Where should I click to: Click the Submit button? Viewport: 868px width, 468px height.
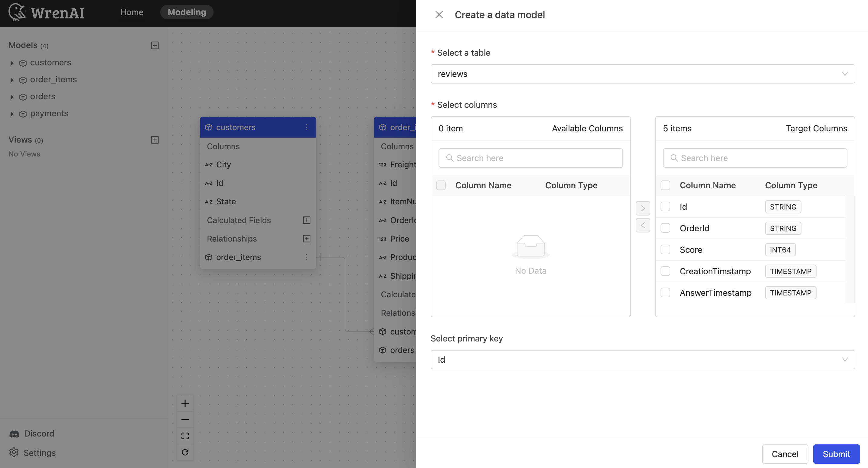[x=836, y=454]
